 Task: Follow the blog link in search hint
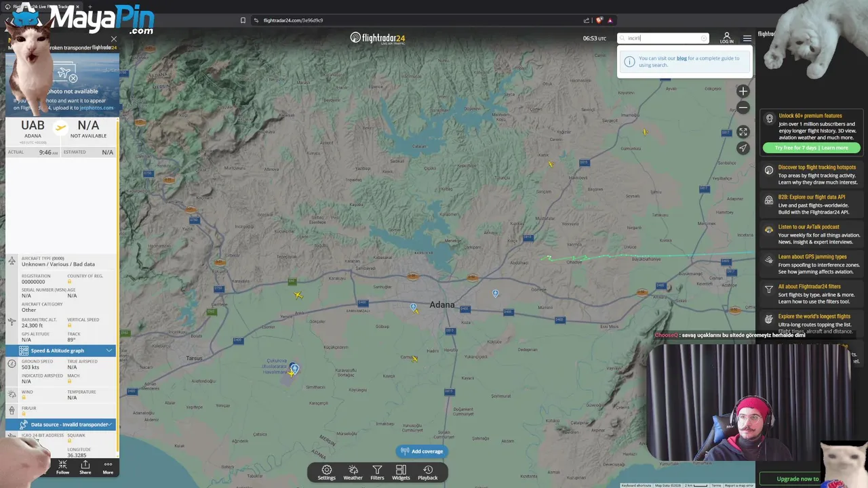[x=682, y=58]
